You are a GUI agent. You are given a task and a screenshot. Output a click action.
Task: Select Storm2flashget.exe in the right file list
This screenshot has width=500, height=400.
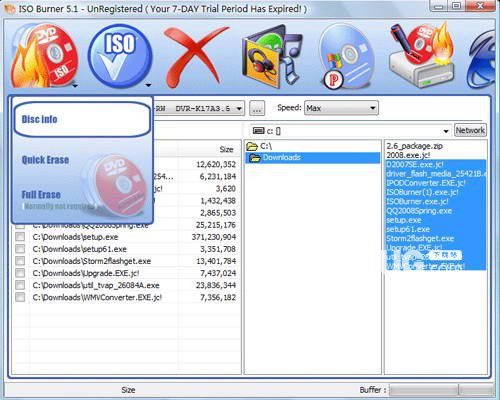tap(420, 239)
